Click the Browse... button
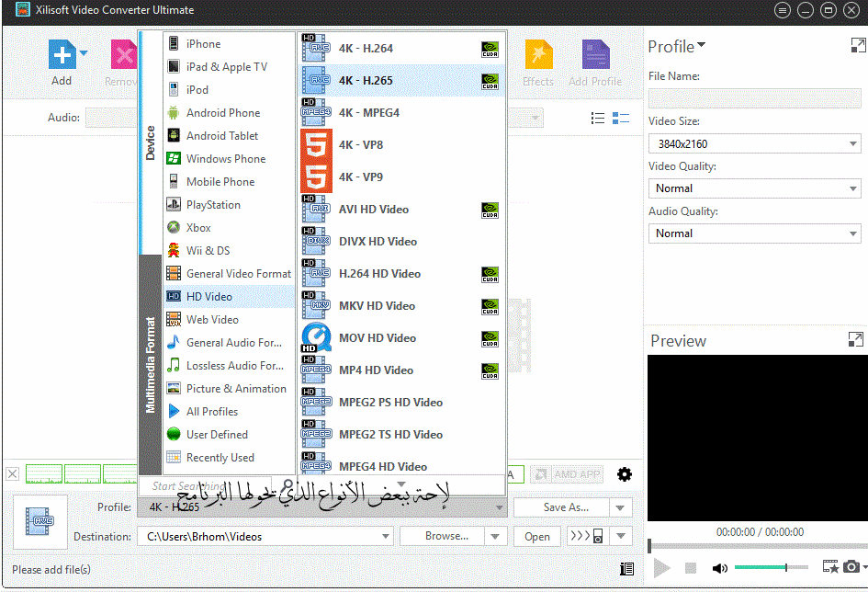 click(446, 536)
